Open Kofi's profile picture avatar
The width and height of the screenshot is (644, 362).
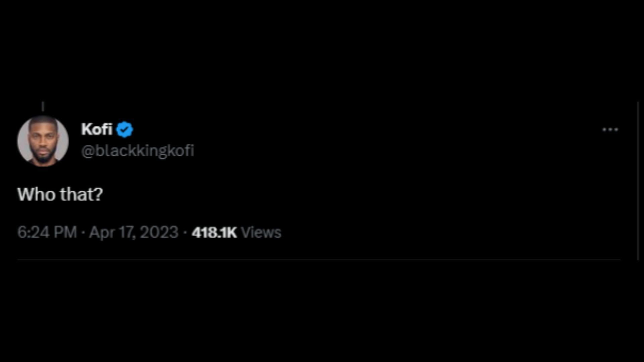[x=43, y=141]
